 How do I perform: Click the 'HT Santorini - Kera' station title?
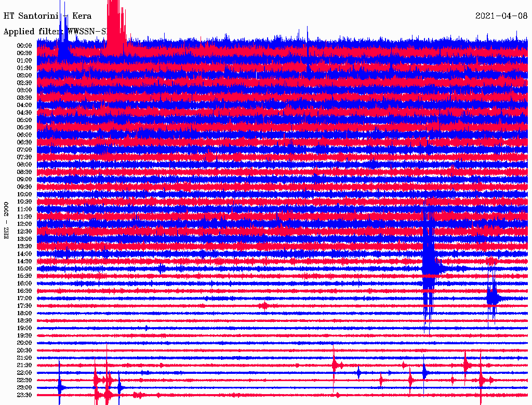47,16
